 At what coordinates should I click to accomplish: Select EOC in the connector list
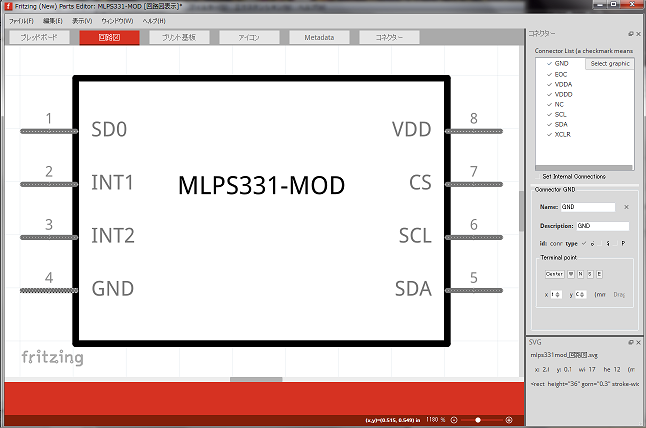pos(561,74)
